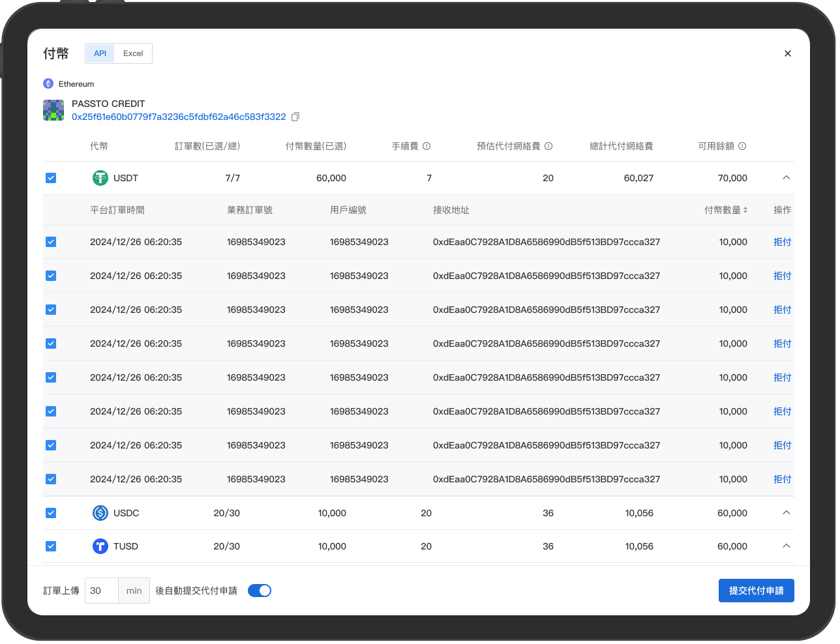Screen dimensions: 840x644
Task: Click the 用戶編號 column header
Action: [x=348, y=210]
